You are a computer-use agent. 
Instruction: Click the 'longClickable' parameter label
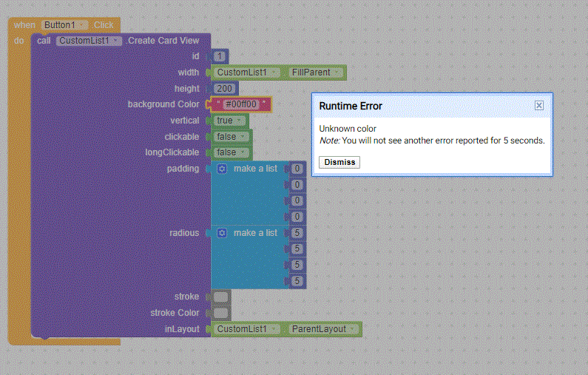(172, 152)
